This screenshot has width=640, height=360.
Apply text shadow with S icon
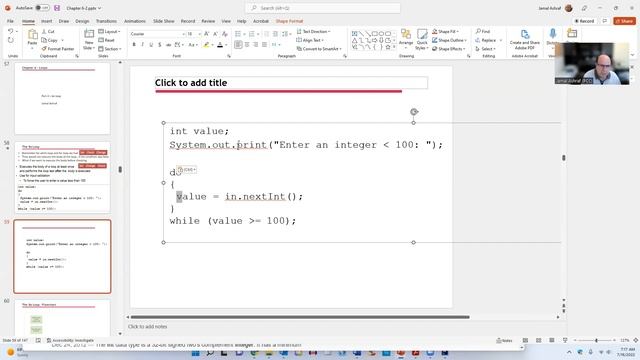[x=160, y=44]
